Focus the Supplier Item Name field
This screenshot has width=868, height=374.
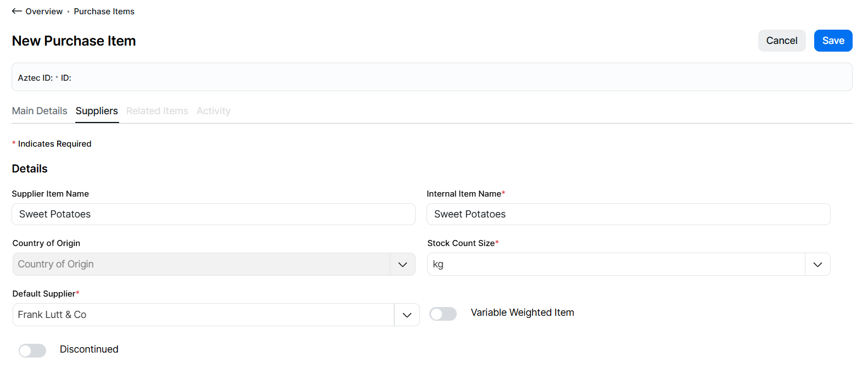[213, 214]
